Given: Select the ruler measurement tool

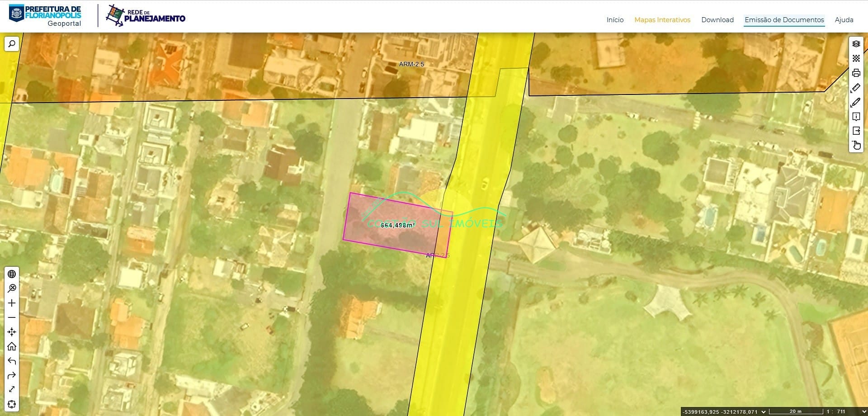Looking at the screenshot, I should click(856, 87).
